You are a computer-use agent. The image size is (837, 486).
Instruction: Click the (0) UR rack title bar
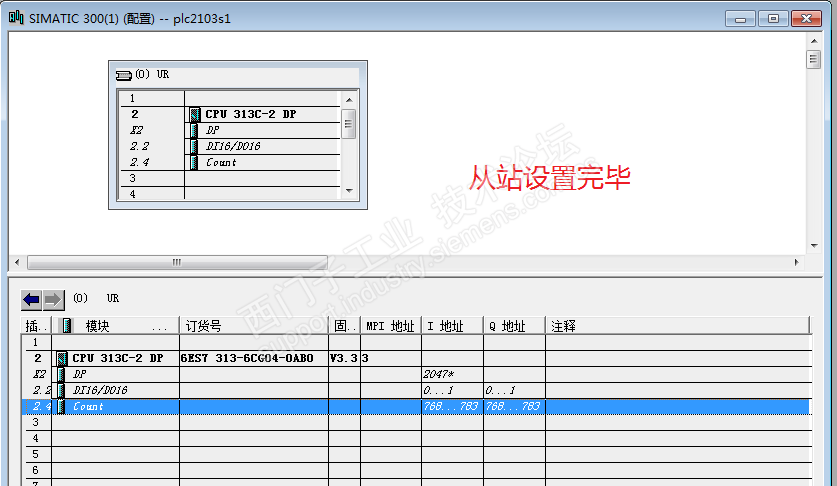pyautogui.click(x=238, y=75)
